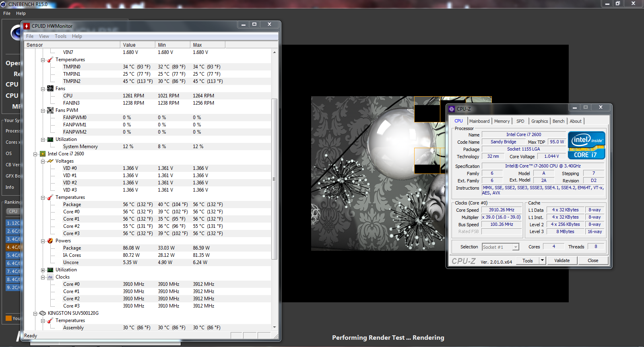Collapse the Clocks node

[43, 277]
